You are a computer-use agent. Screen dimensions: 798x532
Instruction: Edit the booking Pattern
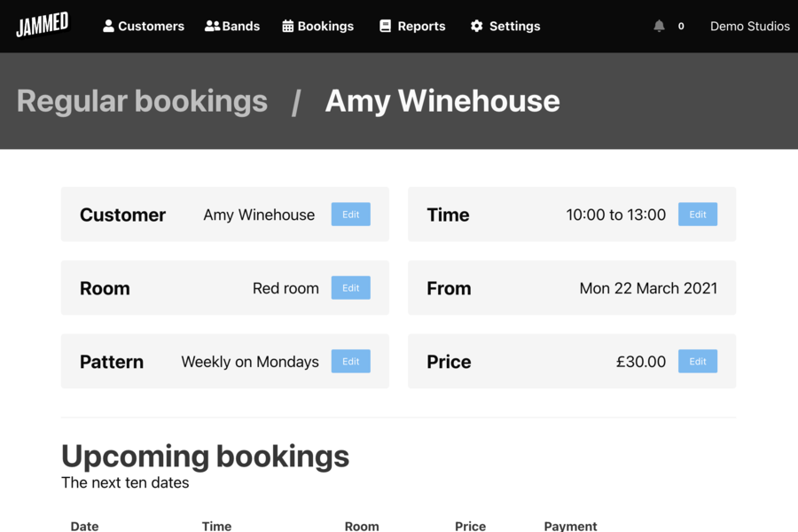351,362
